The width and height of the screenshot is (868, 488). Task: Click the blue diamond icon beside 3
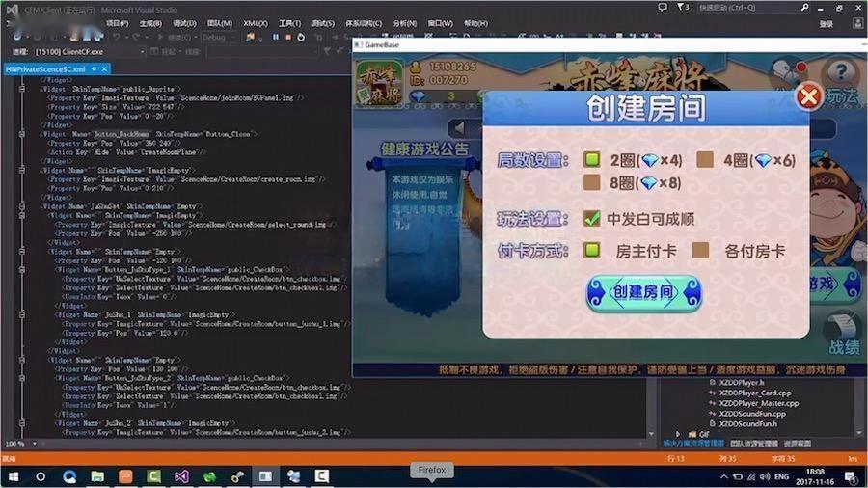(420, 96)
